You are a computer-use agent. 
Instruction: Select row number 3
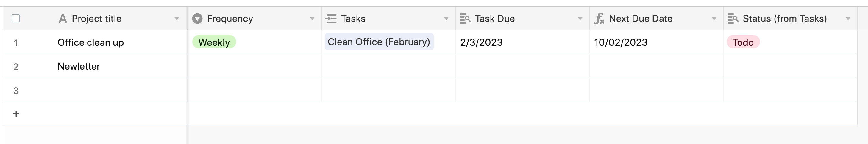[16, 90]
